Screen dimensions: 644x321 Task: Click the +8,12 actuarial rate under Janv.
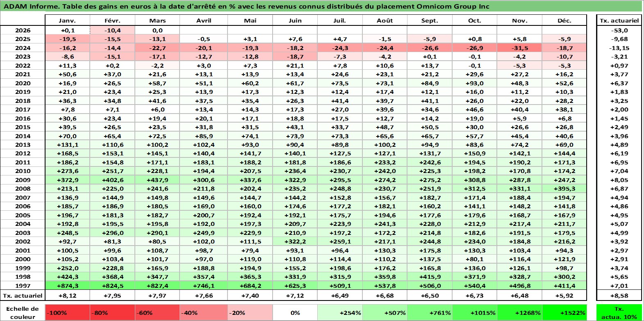[x=67, y=296]
